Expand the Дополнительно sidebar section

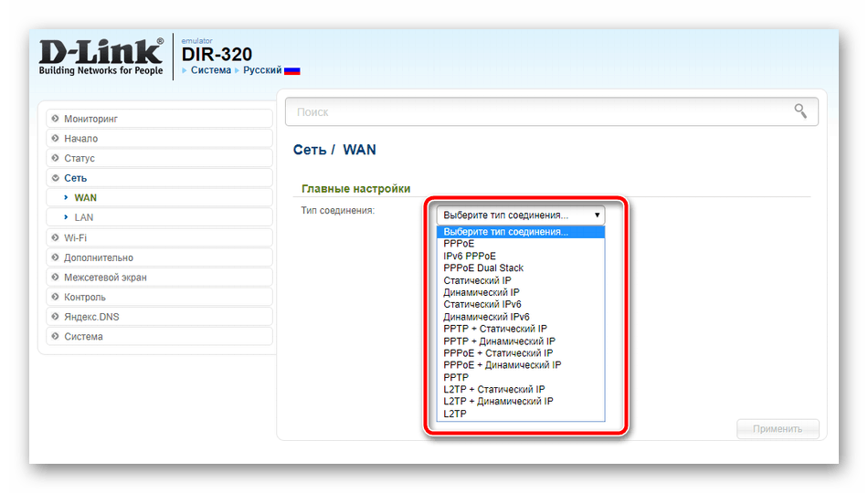pyautogui.click(x=159, y=257)
